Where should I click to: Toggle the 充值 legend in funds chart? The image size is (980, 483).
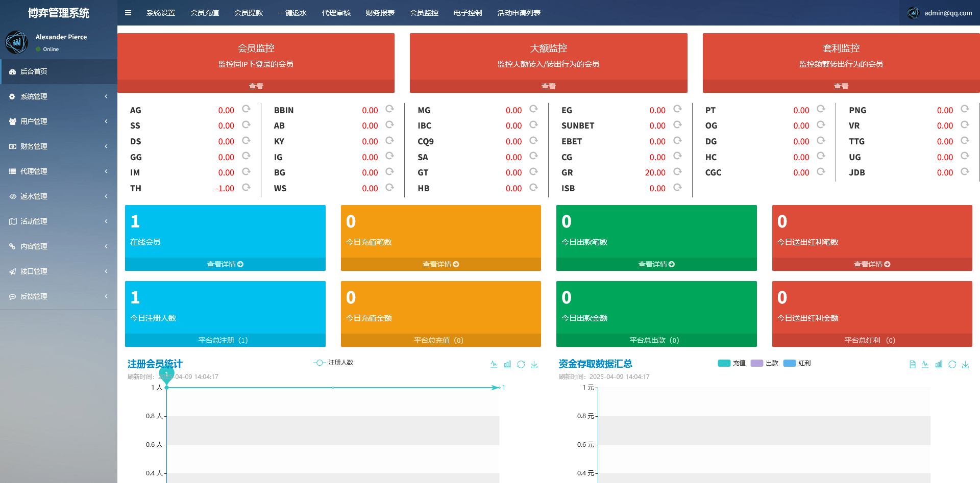pyautogui.click(x=731, y=363)
